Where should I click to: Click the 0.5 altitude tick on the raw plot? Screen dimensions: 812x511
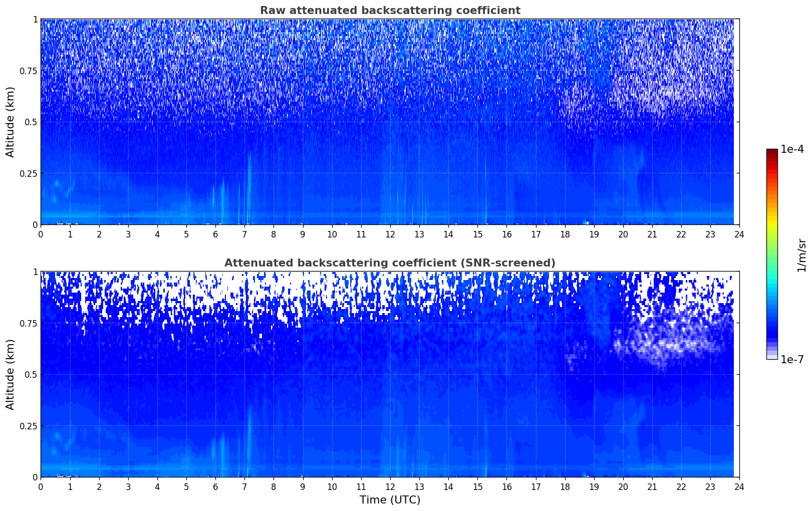point(31,122)
